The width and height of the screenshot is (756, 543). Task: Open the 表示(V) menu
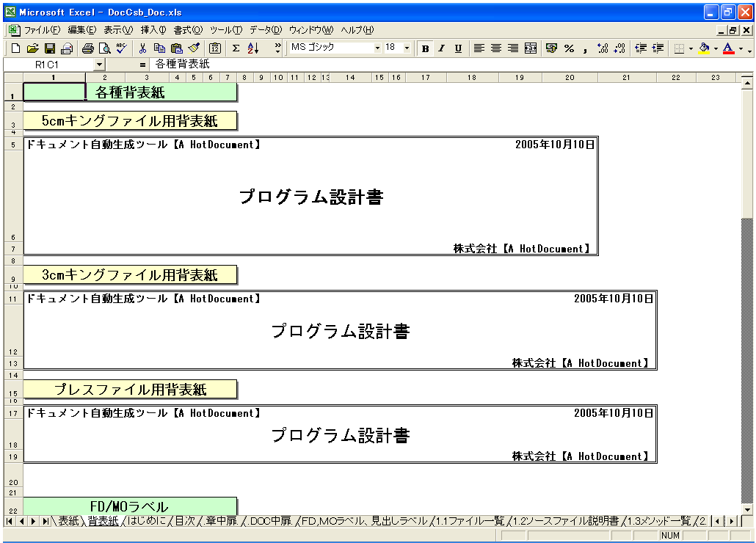[118, 30]
